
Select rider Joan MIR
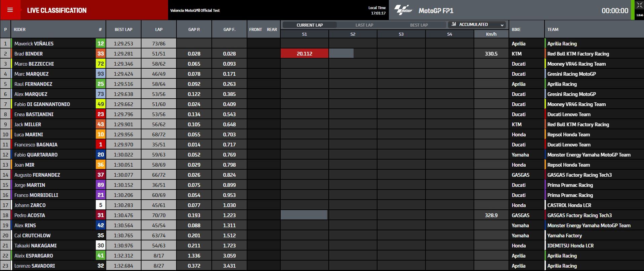click(x=24, y=165)
